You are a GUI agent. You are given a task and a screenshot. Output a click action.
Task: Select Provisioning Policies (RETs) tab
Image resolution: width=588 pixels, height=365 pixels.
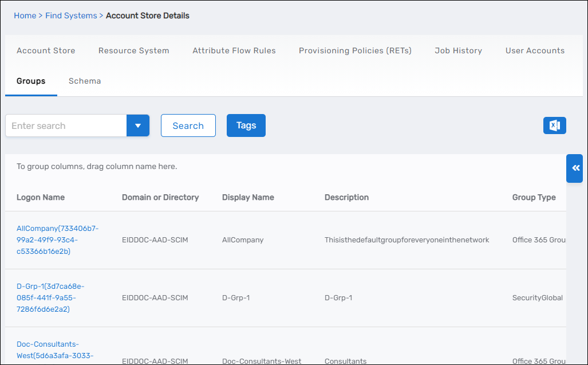point(355,50)
